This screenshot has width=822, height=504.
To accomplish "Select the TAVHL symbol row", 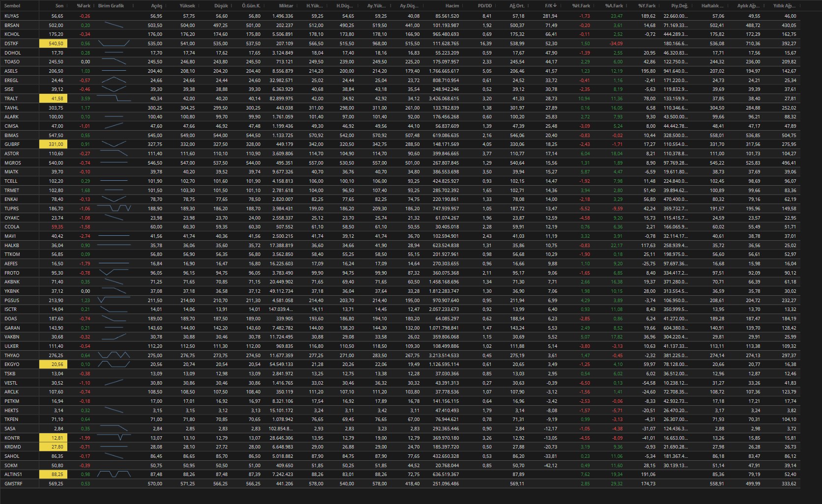I will click(400, 108).
